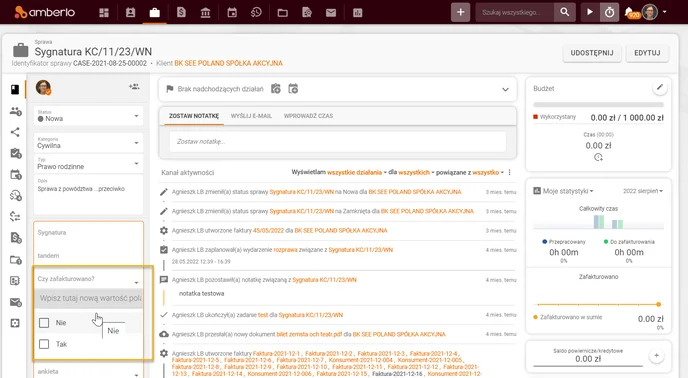Screen dimensions: 688x378
Task: Expand the upcoming actions chevron
Action: pos(505,89)
